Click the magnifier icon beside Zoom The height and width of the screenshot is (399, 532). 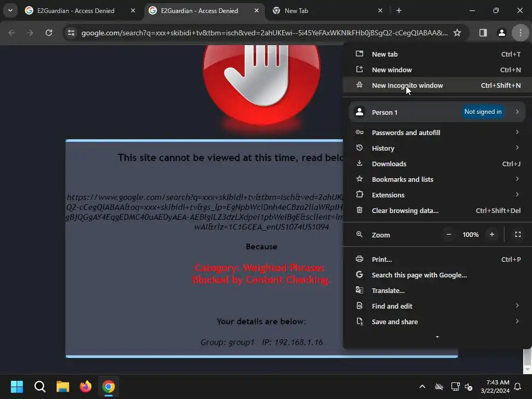(x=360, y=234)
